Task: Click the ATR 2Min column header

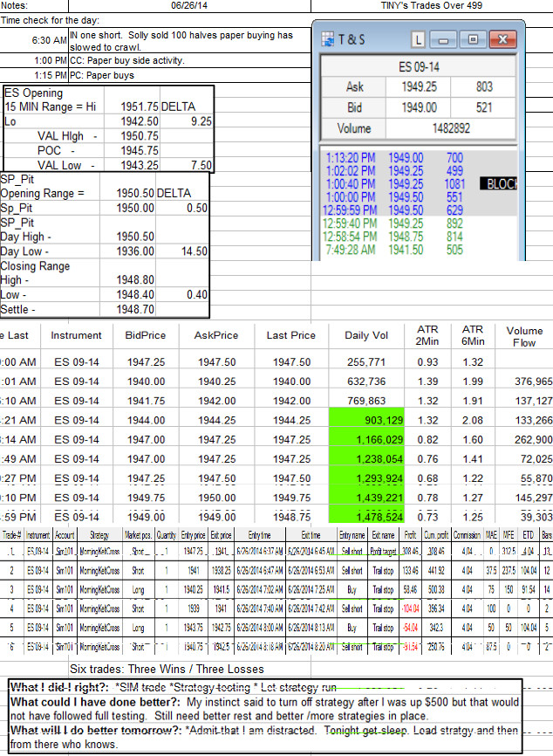Action: click(x=427, y=335)
